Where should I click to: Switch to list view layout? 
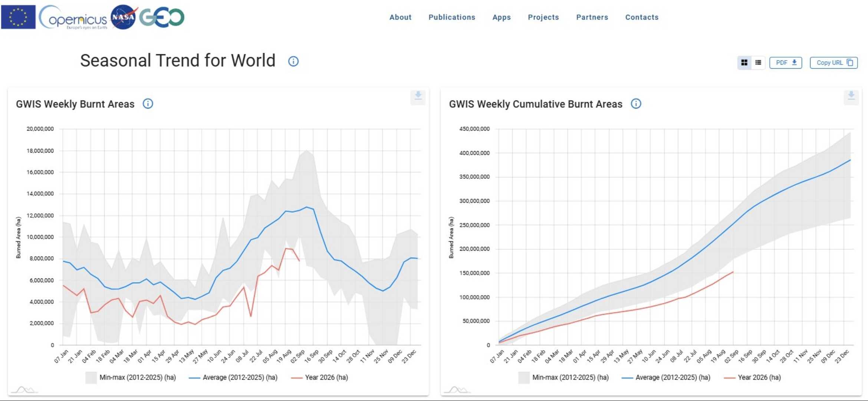[x=758, y=63]
